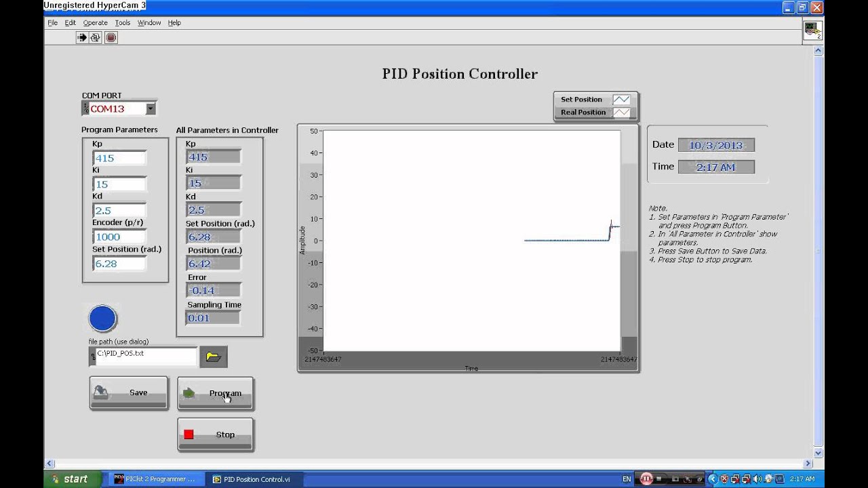
Task: Click the Run Continuously toolbar icon
Action: pos(96,38)
